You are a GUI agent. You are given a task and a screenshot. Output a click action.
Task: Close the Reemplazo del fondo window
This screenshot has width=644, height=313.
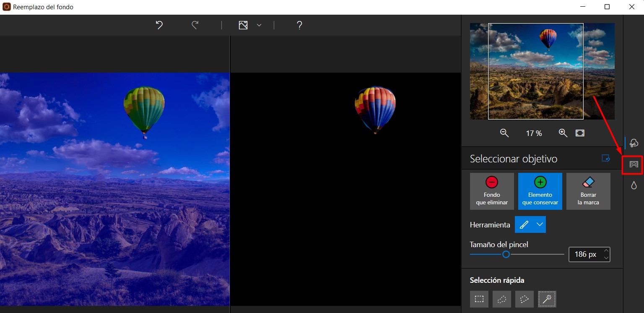(x=632, y=7)
